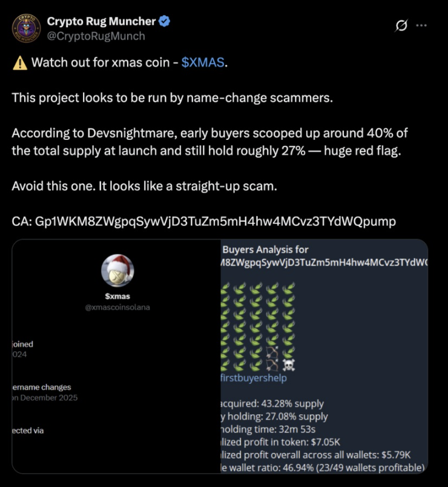Click the skull emoji in the buyers grid
The height and width of the screenshot is (487, 448).
pyautogui.click(x=289, y=363)
